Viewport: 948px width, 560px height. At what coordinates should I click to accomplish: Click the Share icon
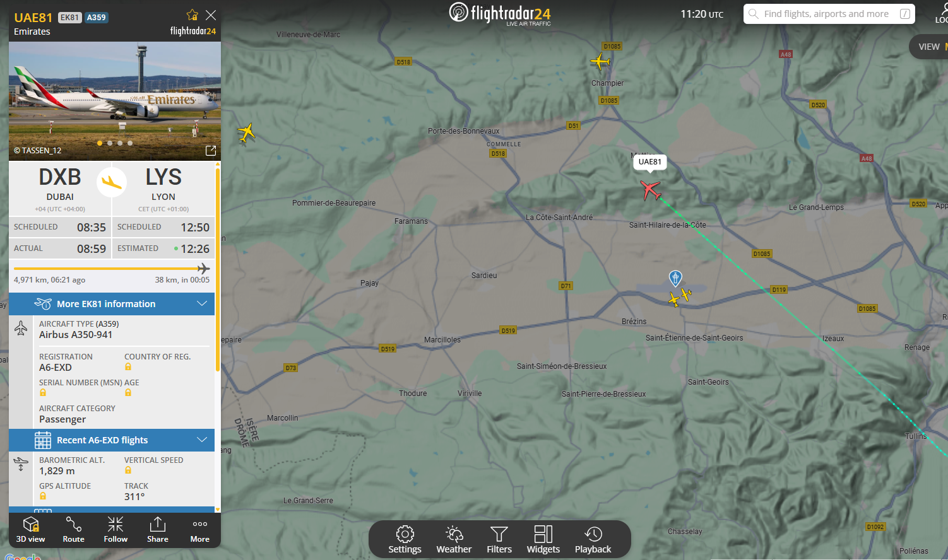(158, 530)
